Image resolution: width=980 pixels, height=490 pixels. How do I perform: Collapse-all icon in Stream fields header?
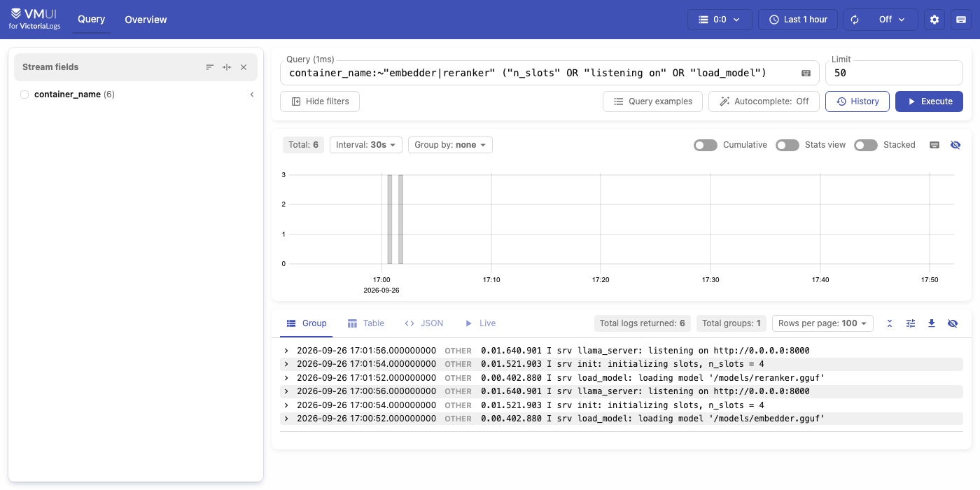click(227, 67)
